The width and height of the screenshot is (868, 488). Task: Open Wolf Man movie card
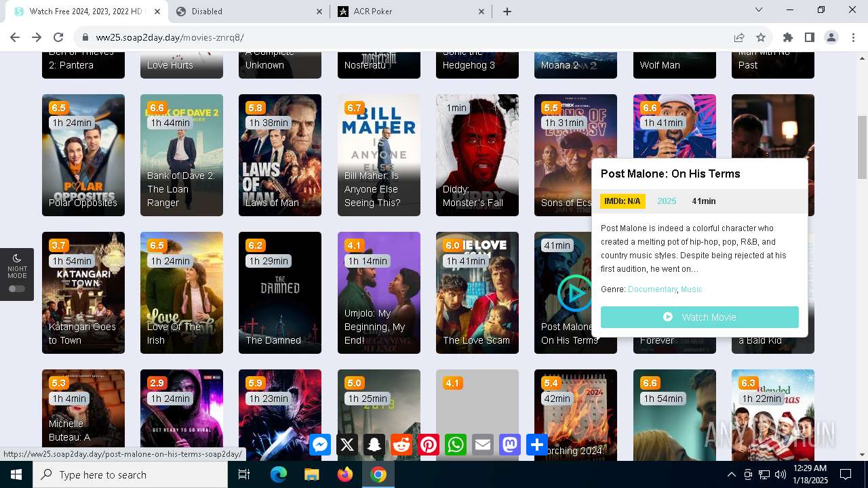pos(675,65)
